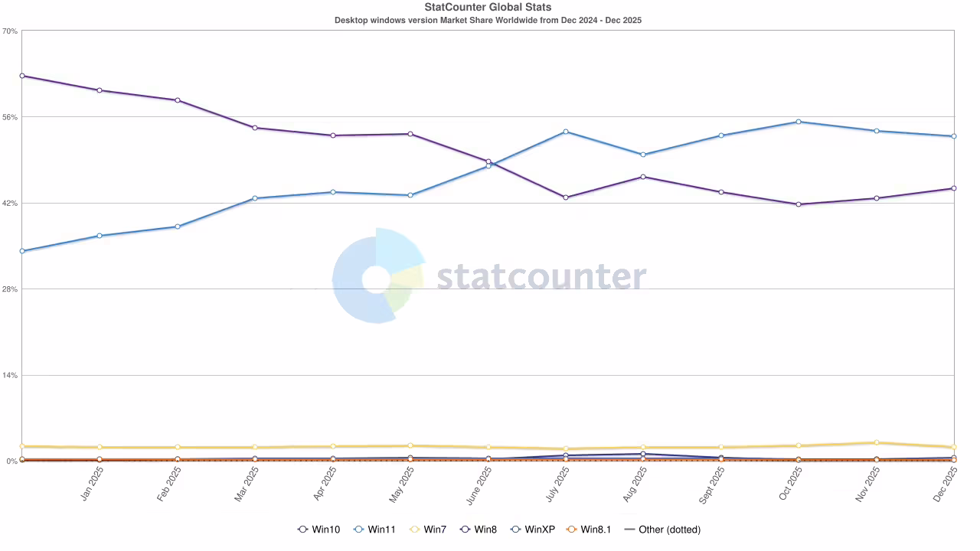
Task: Hide WinXP series via legend label
Action: (x=540, y=530)
